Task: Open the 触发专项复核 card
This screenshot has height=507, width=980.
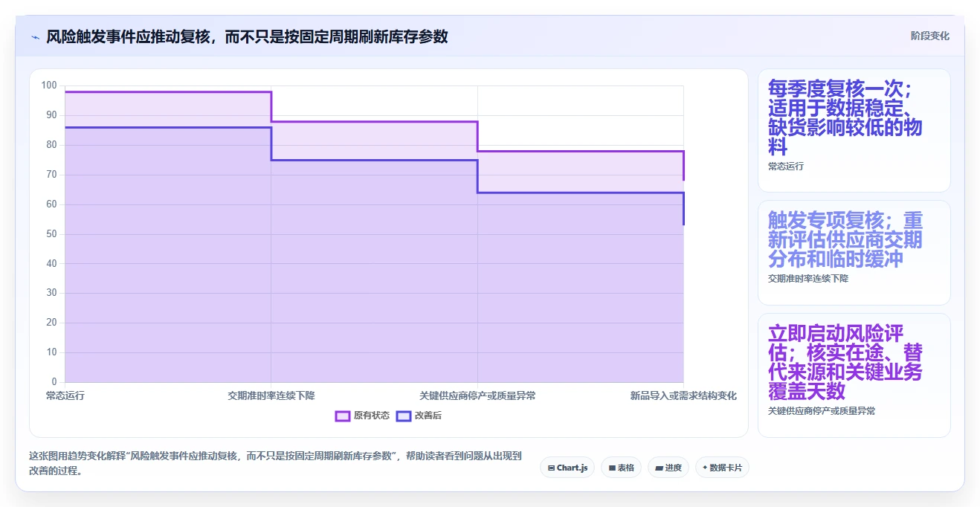Action: point(854,253)
